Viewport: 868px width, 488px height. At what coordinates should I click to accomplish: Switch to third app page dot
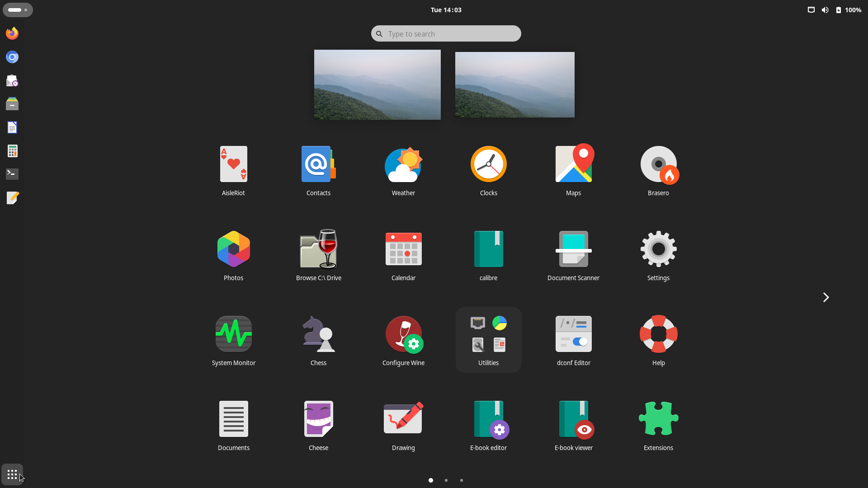click(462, 480)
